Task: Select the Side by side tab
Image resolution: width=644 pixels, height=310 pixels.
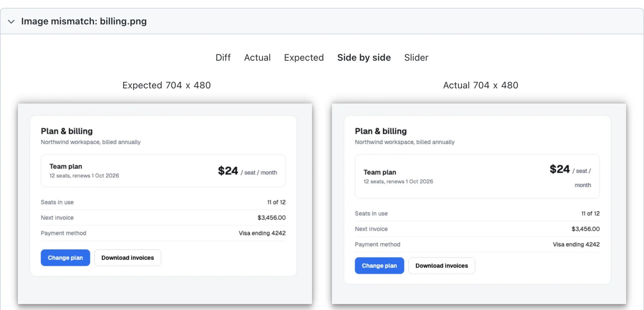Action: pos(364,58)
